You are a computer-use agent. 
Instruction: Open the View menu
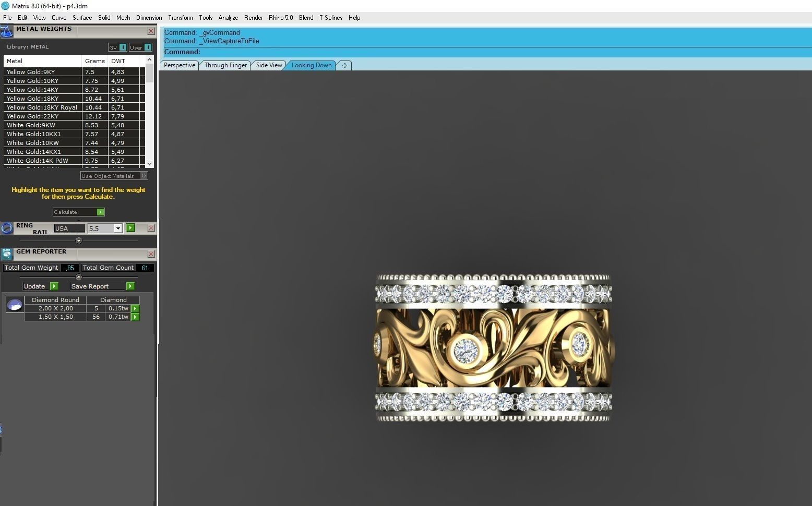39,18
